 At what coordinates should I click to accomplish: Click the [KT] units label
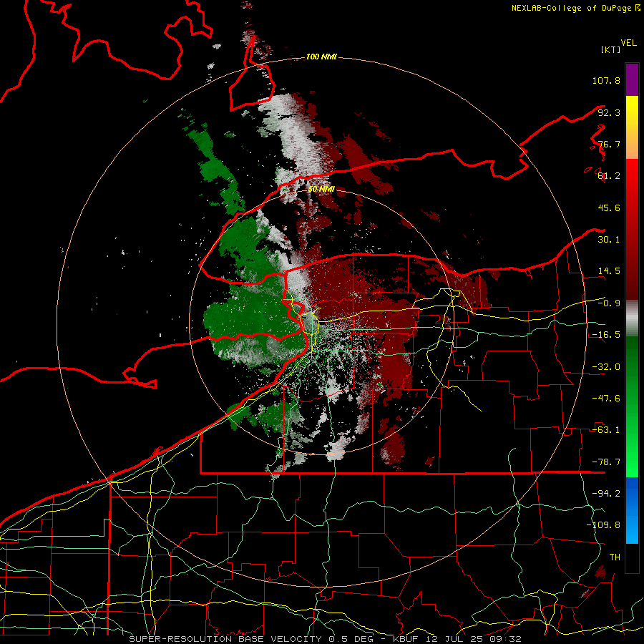click(611, 49)
